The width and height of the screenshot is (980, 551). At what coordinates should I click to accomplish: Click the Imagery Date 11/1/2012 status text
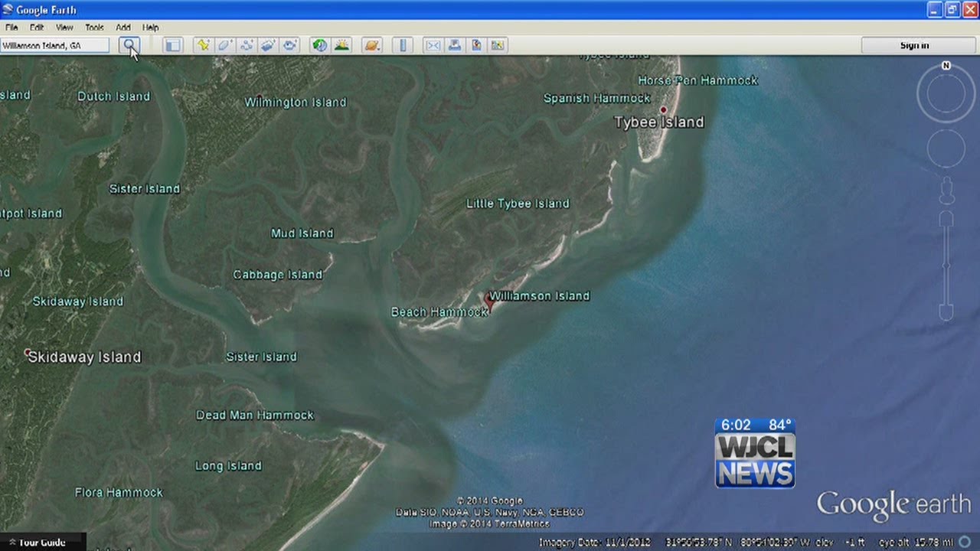(595, 543)
